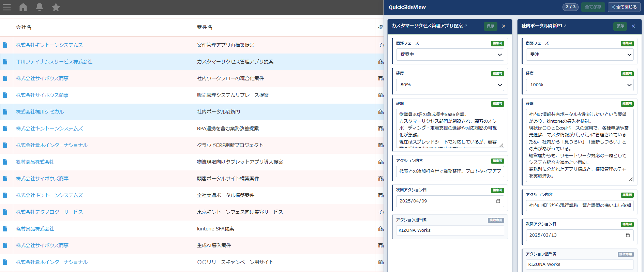Open 社内ポータル刷新PJ card in new window
644x272 pixels.
tap(565, 26)
